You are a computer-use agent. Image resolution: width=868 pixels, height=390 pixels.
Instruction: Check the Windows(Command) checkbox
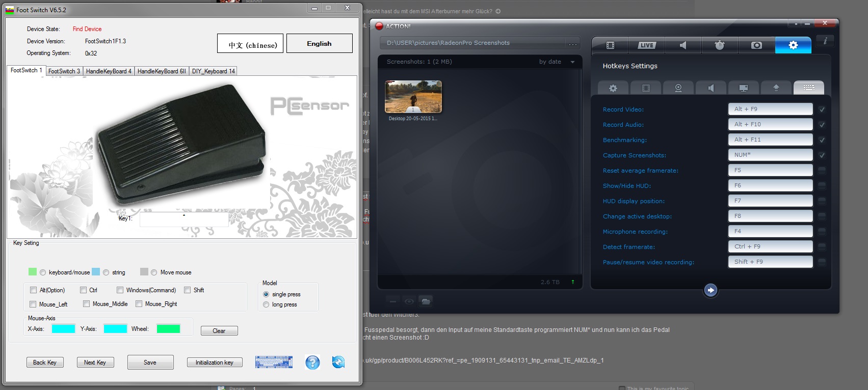(120, 290)
